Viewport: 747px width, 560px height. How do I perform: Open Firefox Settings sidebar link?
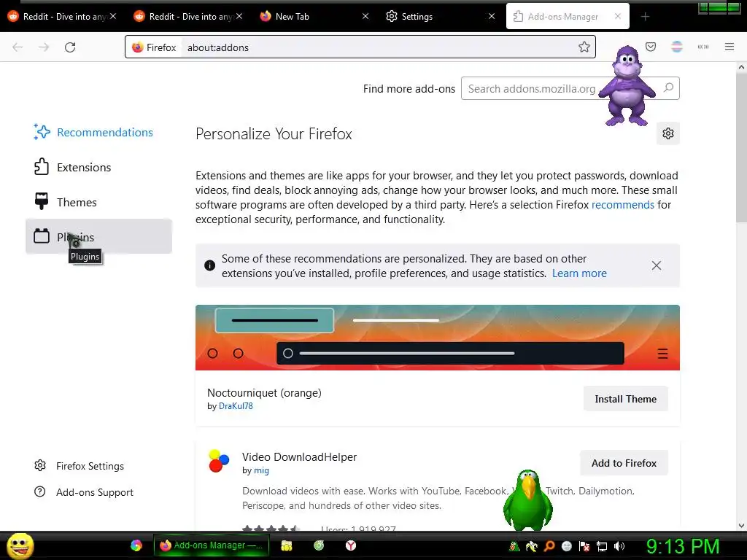pyautogui.click(x=79, y=466)
